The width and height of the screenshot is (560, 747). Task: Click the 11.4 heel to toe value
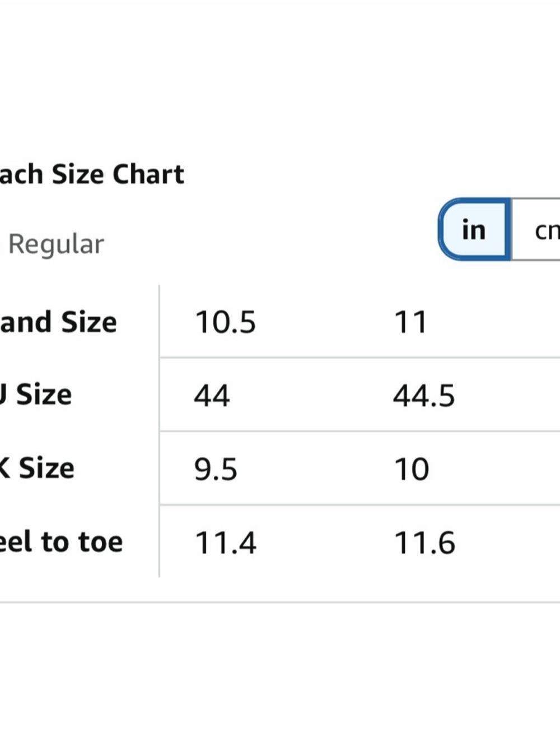tap(225, 543)
